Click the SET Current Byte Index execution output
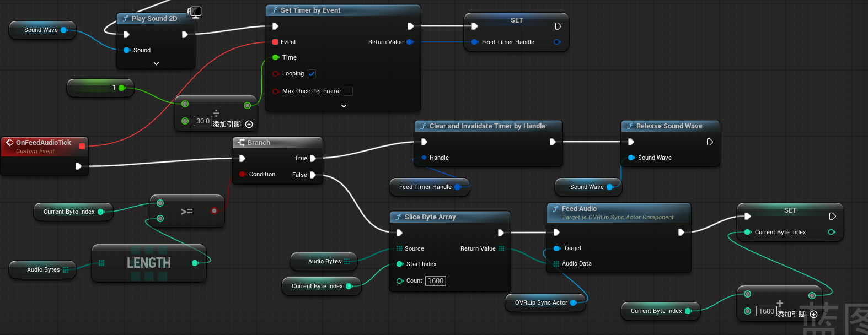The image size is (868, 335). [832, 216]
